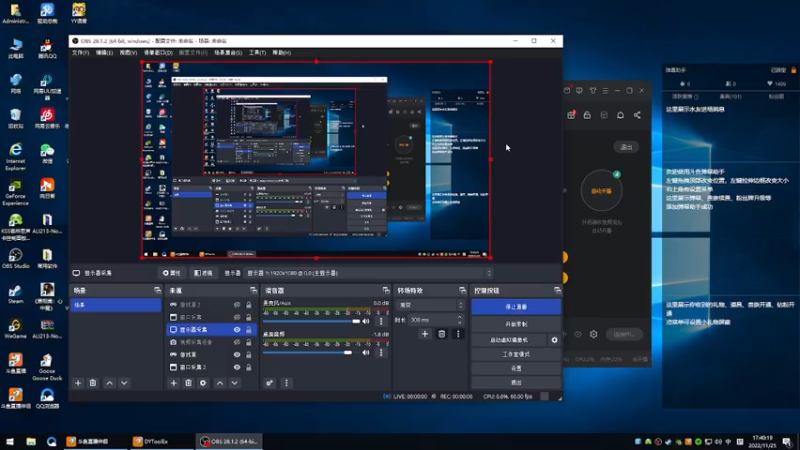Open the first OBS menu bar item (F)
The image size is (800, 450).
tap(80, 53)
